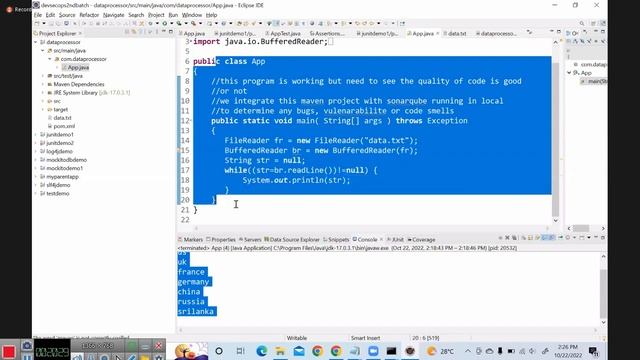Toggle show console when standard out changes
640x360 pixels.
(544, 238)
